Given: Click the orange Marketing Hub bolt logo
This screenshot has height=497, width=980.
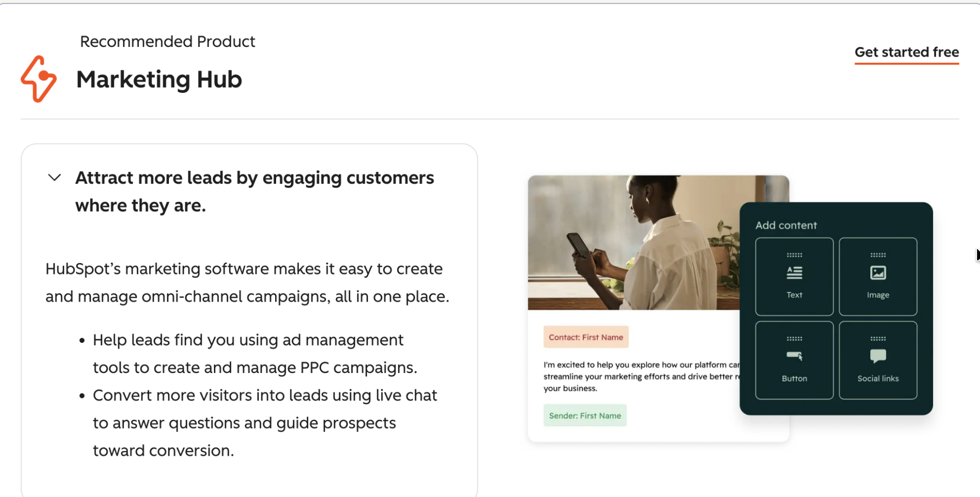Looking at the screenshot, I should click(x=39, y=79).
